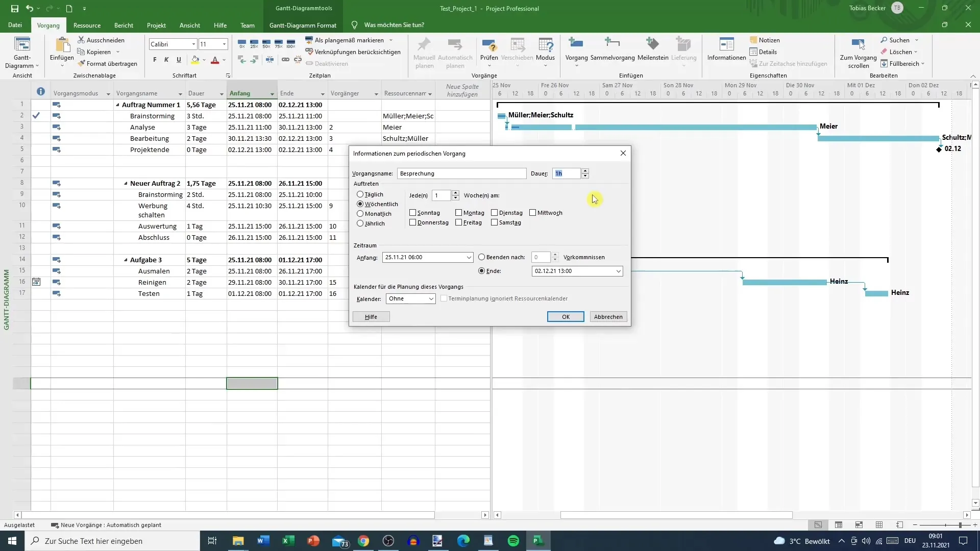Toggle italic K formatting

point(166,60)
